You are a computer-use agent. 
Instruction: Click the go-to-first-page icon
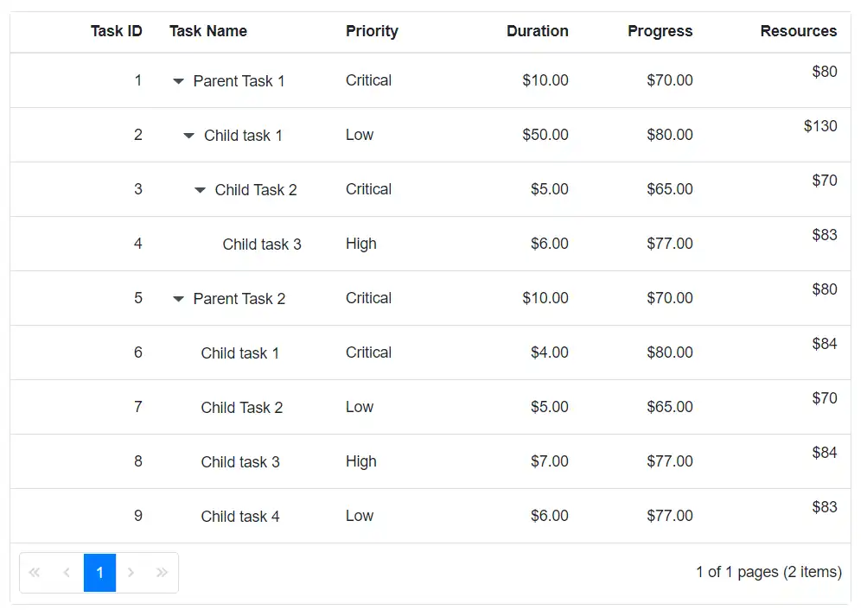pos(35,572)
